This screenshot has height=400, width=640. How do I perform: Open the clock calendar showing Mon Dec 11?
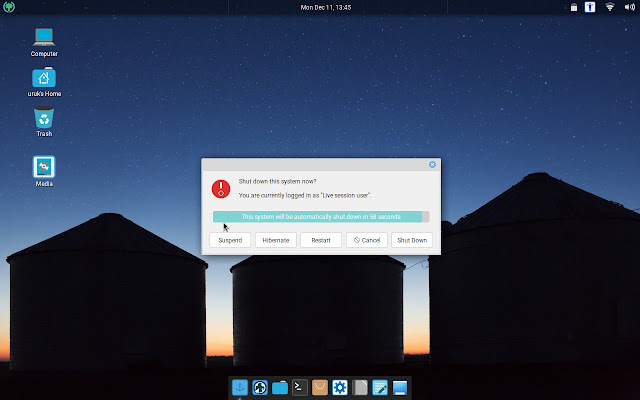326,7
